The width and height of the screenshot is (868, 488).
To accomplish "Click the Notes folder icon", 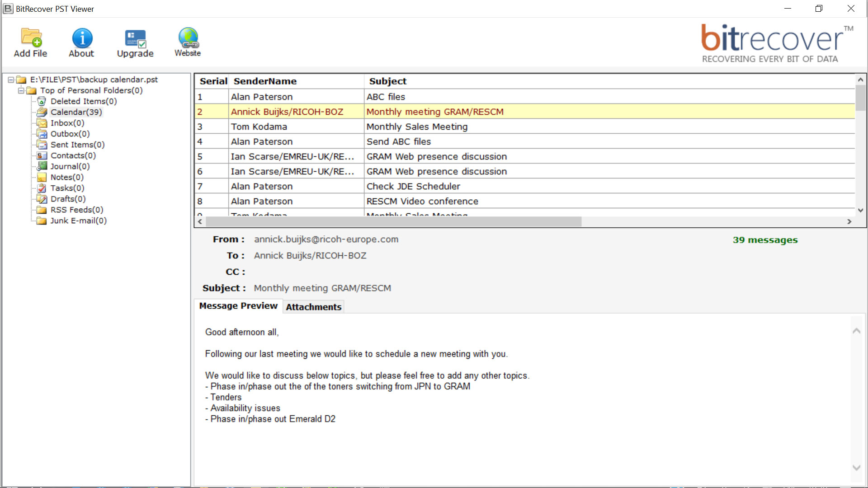I will (x=42, y=177).
